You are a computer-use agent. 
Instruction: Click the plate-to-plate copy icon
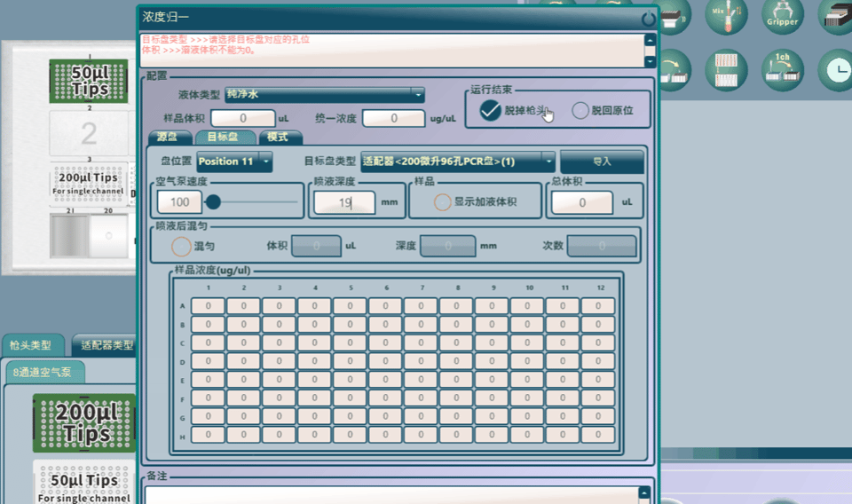pyautogui.click(x=728, y=68)
